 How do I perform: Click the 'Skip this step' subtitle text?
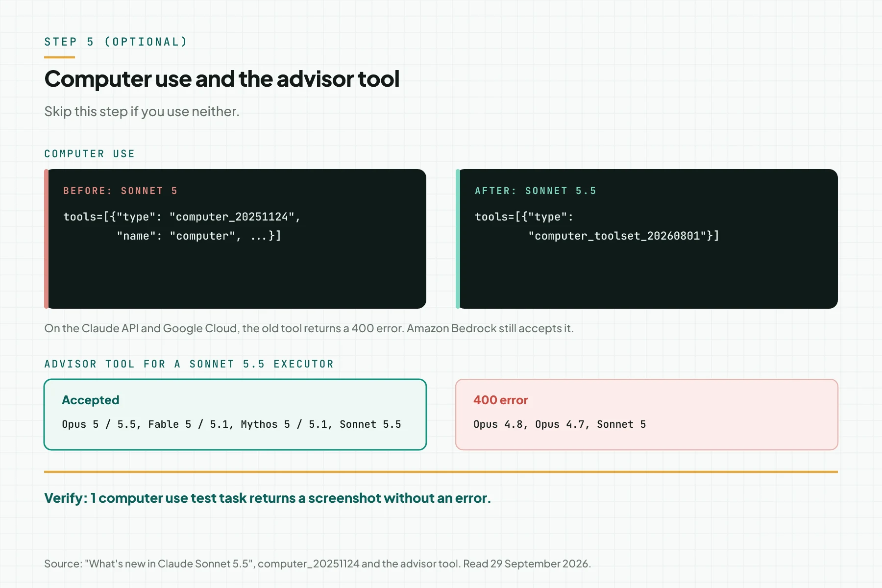pos(142,112)
